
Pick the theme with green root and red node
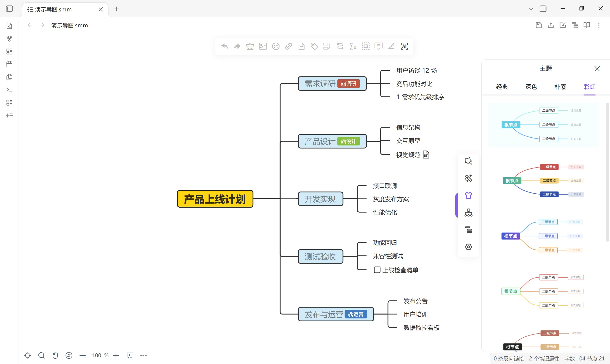[x=543, y=180]
